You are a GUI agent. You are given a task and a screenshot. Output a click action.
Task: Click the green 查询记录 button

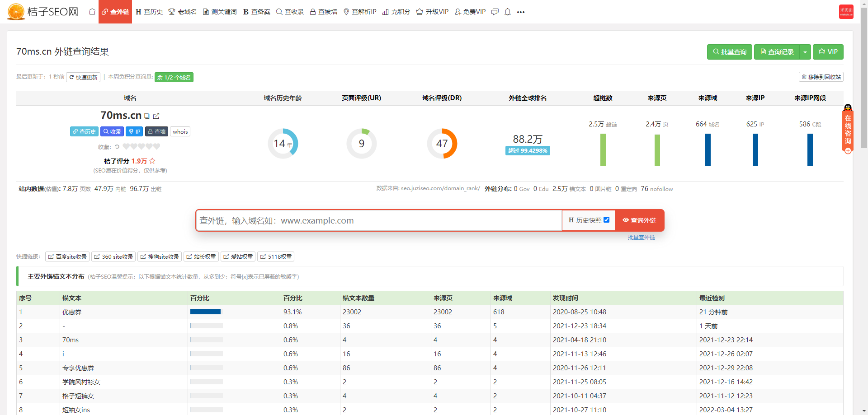point(777,52)
